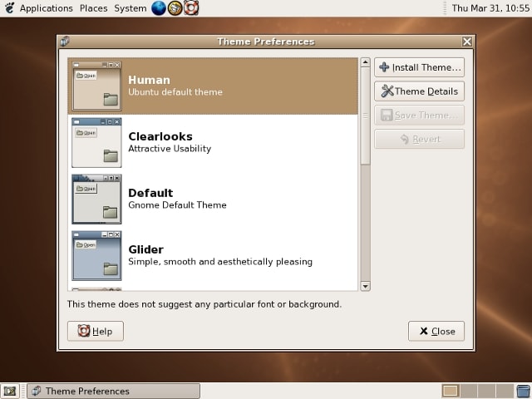
Task: Open Theme Details
Action: (419, 91)
